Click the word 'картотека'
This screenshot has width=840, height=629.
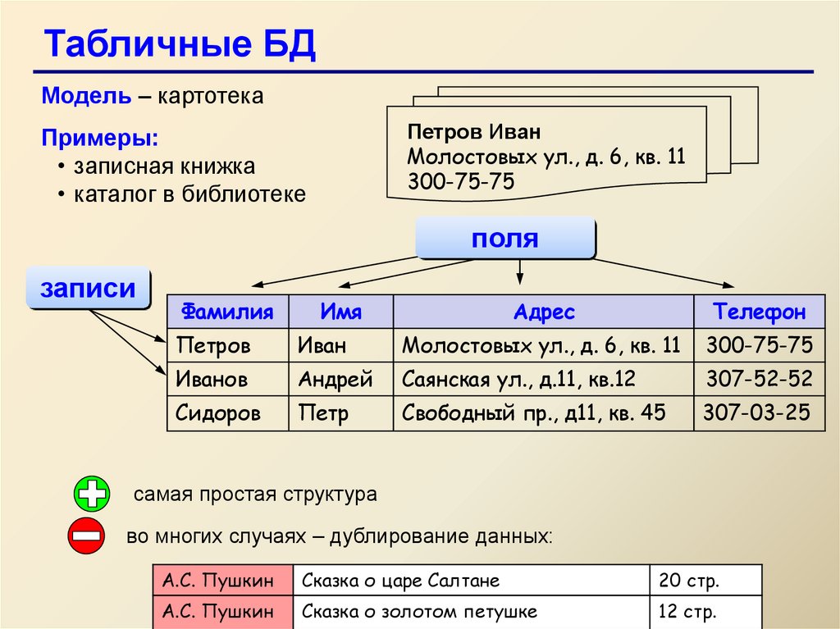(210, 97)
